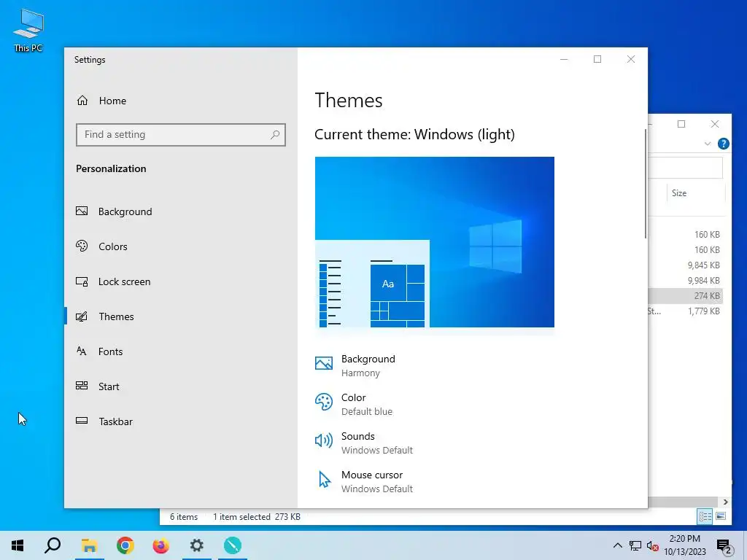Select Themes in the sidebar

(x=105, y=316)
